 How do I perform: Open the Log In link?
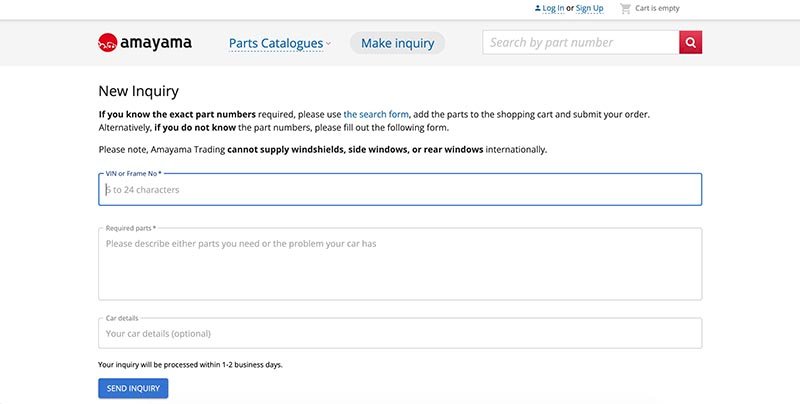pyautogui.click(x=553, y=8)
